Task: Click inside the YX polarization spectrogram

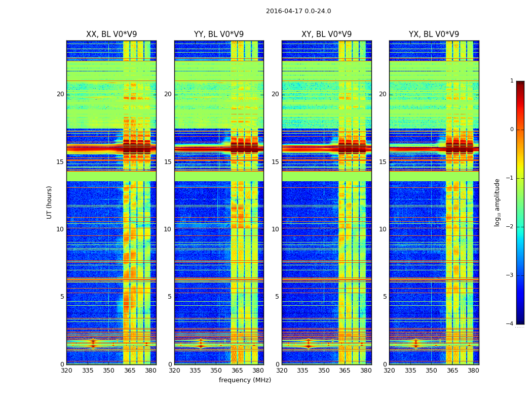Action: (434, 202)
